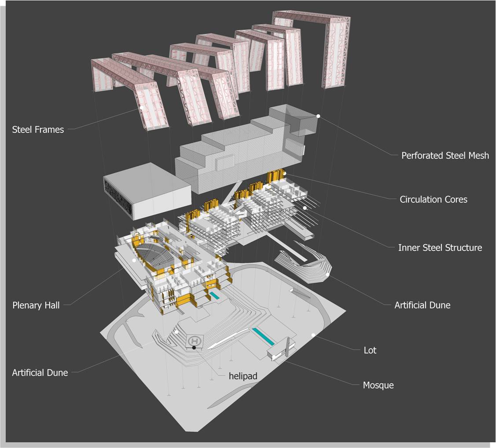Click the "Lot" label
The image size is (496, 448).
(370, 350)
